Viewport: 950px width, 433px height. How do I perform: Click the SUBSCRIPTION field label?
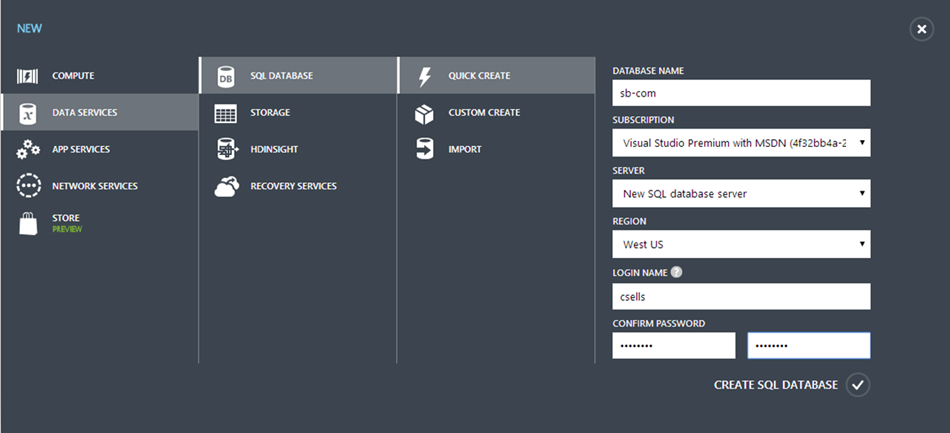[643, 121]
